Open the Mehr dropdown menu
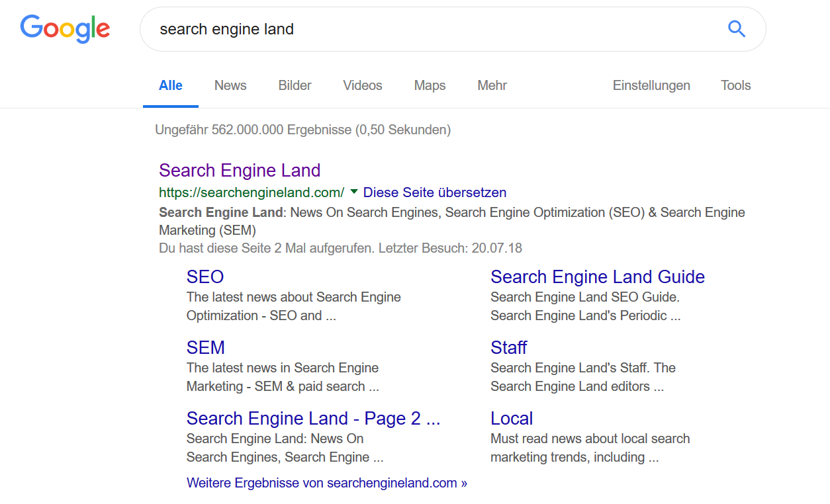The image size is (830, 504). point(491,85)
